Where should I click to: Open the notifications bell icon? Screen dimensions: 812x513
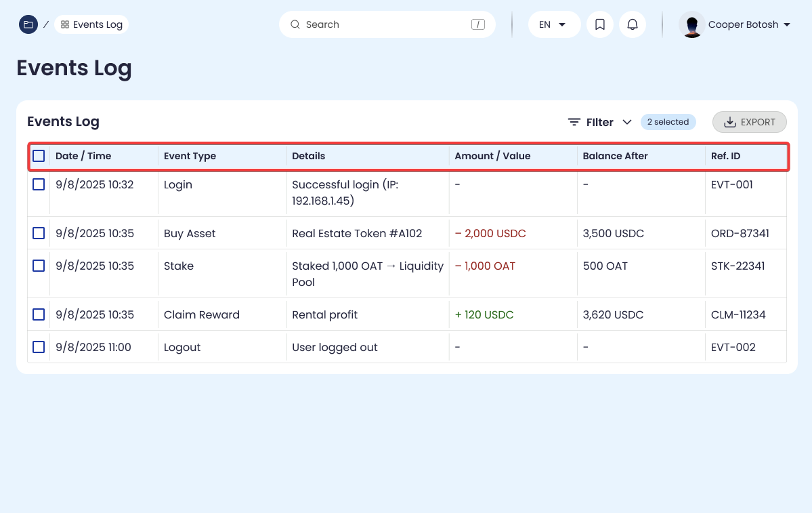[632, 24]
